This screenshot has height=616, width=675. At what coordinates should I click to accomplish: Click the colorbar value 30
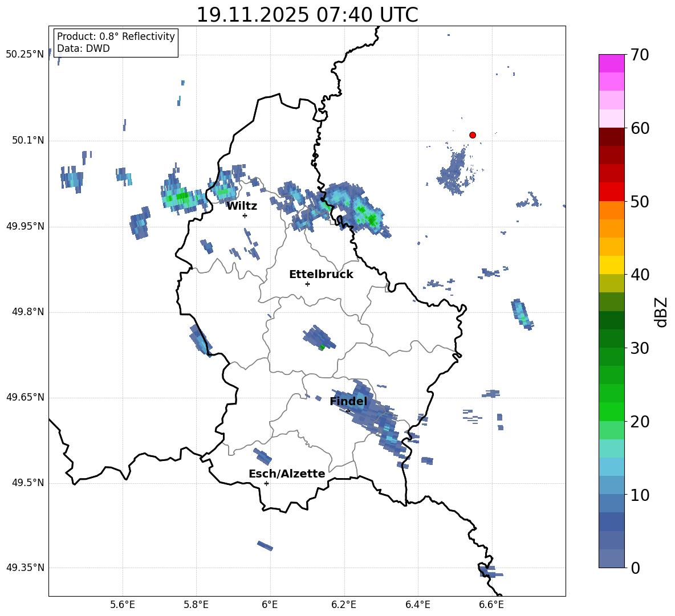point(640,348)
